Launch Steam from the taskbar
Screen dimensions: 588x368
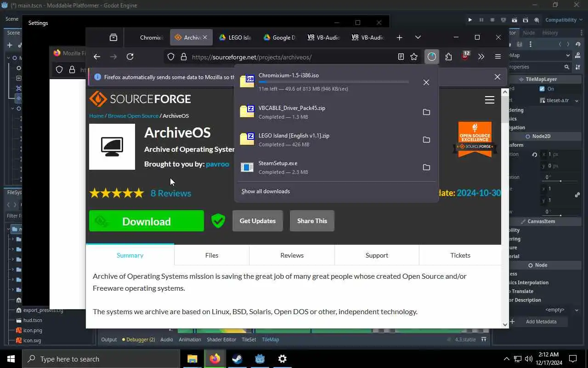[x=237, y=359]
